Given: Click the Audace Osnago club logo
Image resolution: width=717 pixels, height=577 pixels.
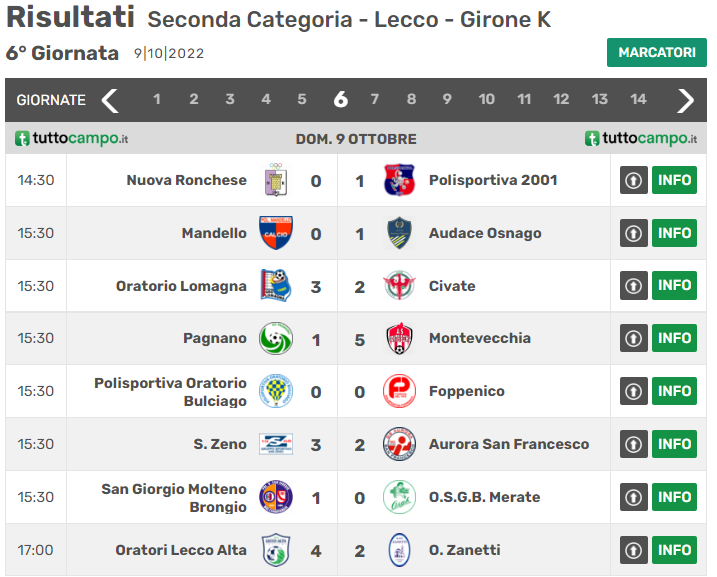Looking at the screenshot, I should click(399, 233).
